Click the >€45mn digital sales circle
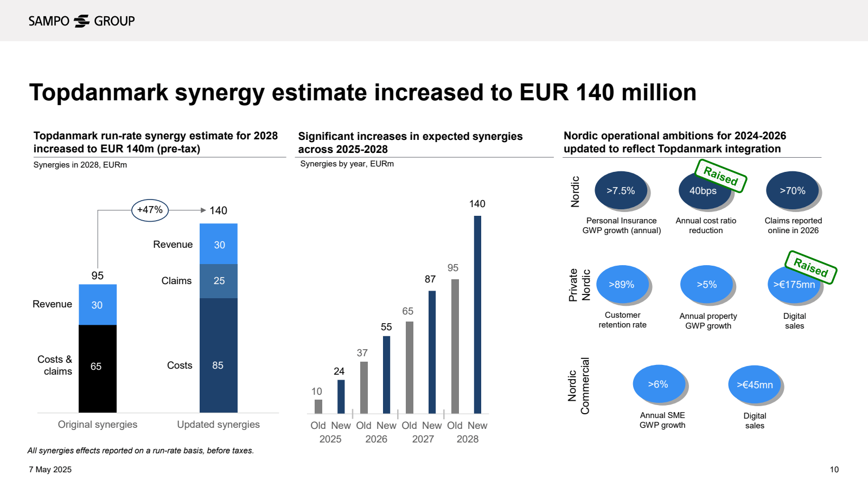This screenshot has height=488, width=868. (x=755, y=384)
